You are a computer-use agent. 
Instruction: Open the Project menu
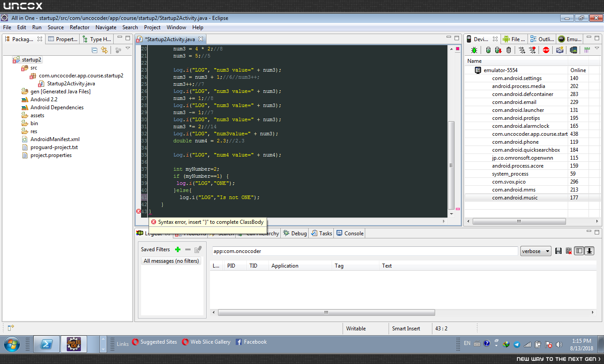(x=153, y=27)
